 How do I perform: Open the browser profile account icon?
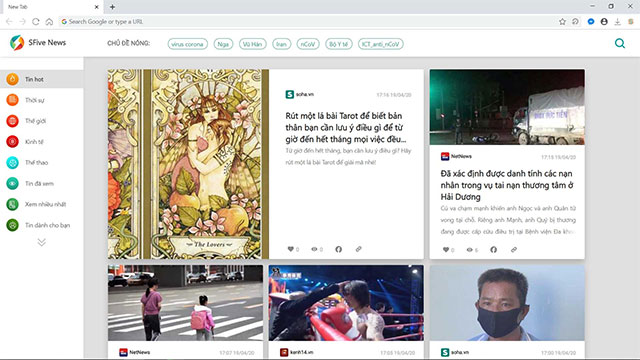[604, 22]
